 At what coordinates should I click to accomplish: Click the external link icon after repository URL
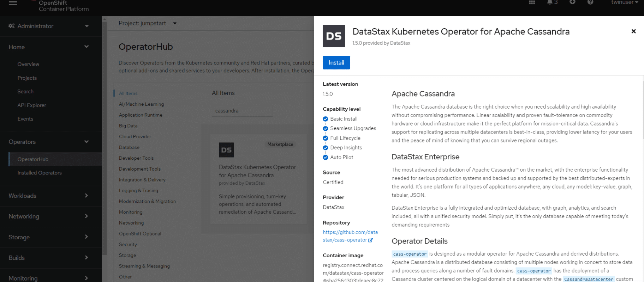point(370,240)
